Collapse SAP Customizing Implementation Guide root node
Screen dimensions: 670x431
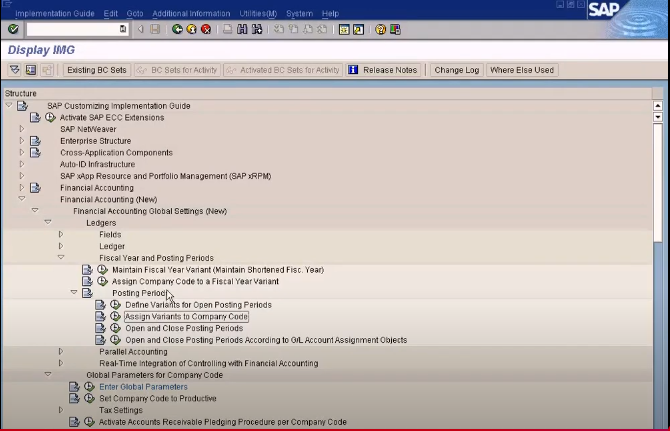[x=9, y=105]
